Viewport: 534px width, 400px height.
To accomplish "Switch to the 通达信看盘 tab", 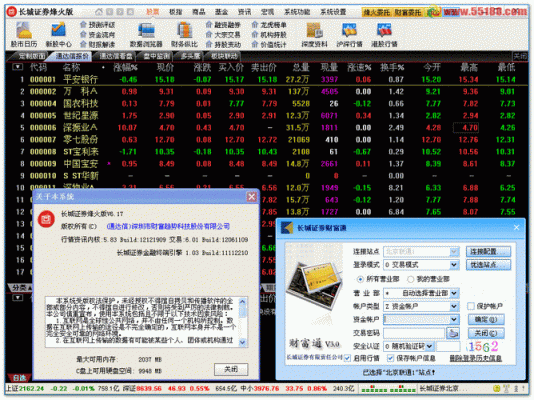I will pyautogui.click(x=116, y=56).
